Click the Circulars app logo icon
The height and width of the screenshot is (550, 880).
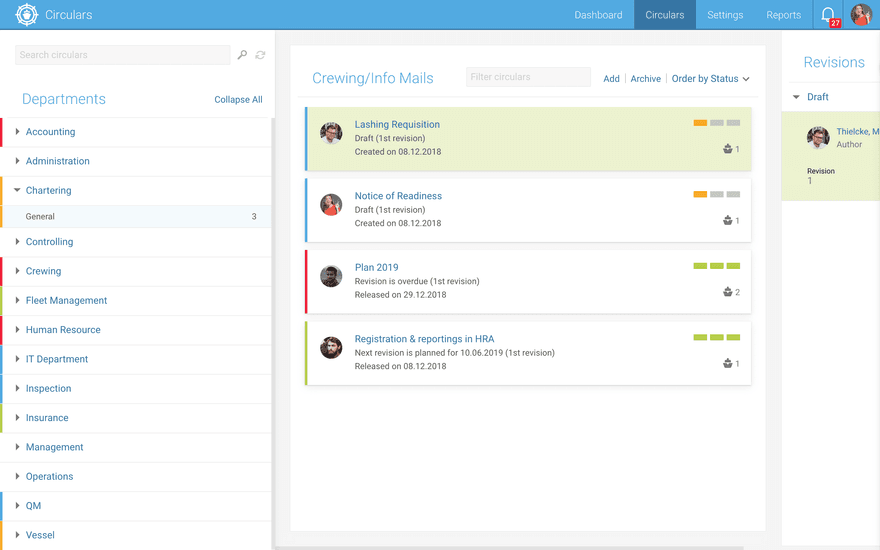pos(26,15)
